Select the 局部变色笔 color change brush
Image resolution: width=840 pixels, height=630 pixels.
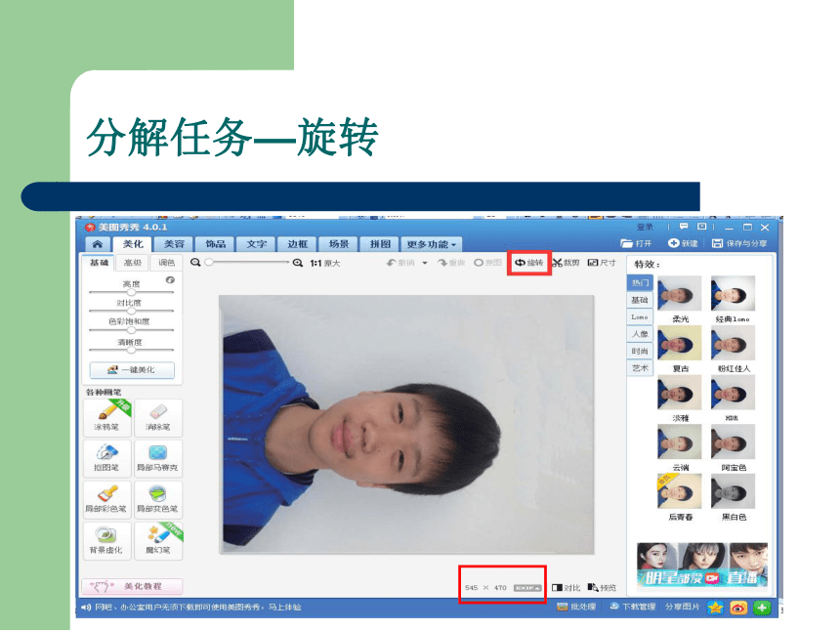tap(158, 499)
